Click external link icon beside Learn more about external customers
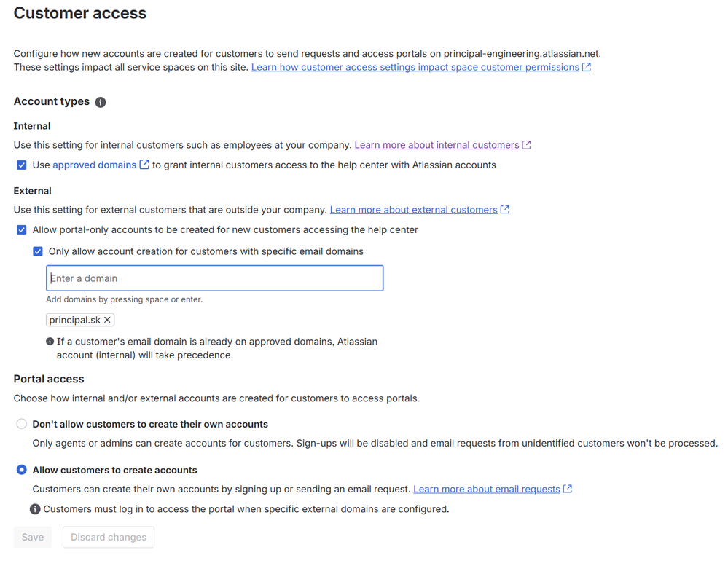 tap(505, 209)
